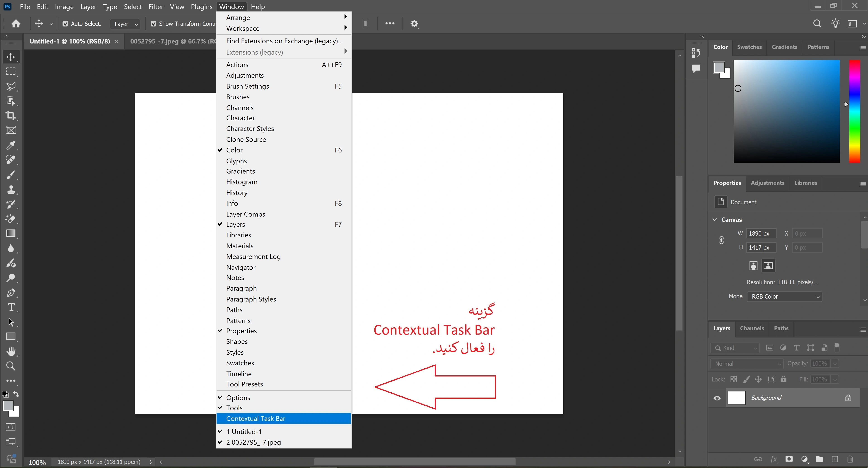
Task: Open the Opacity slider dropdown
Action: pos(835,364)
